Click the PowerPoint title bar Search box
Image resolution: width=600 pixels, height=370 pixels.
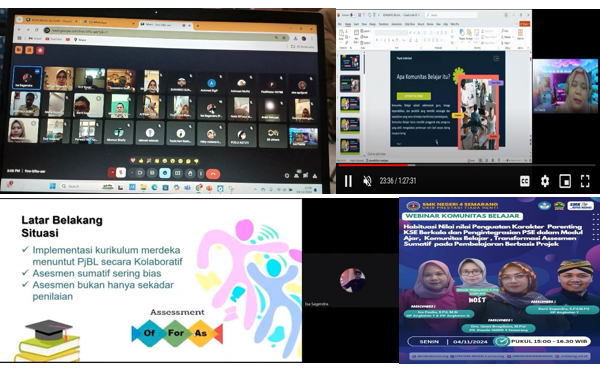click(452, 15)
